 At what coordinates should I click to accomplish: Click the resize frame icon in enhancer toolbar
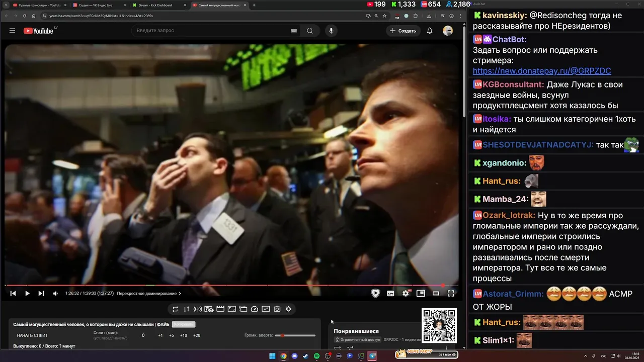(231, 309)
